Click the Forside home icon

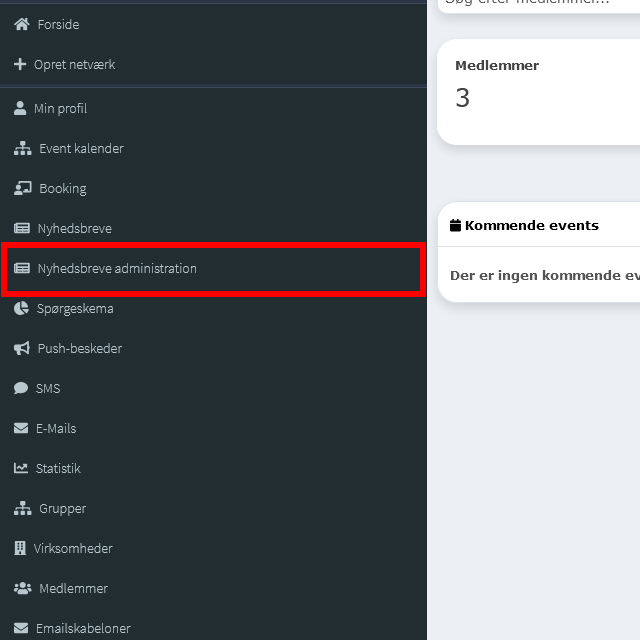21,24
